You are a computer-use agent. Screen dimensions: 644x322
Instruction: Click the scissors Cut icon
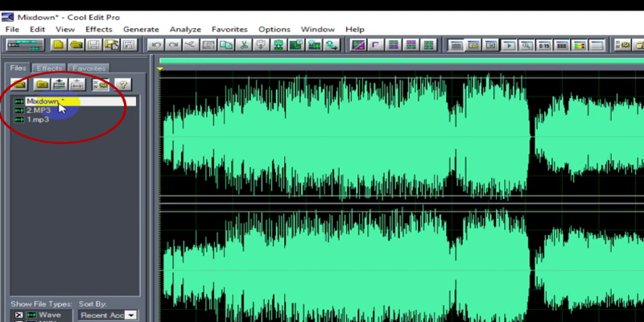(243, 44)
